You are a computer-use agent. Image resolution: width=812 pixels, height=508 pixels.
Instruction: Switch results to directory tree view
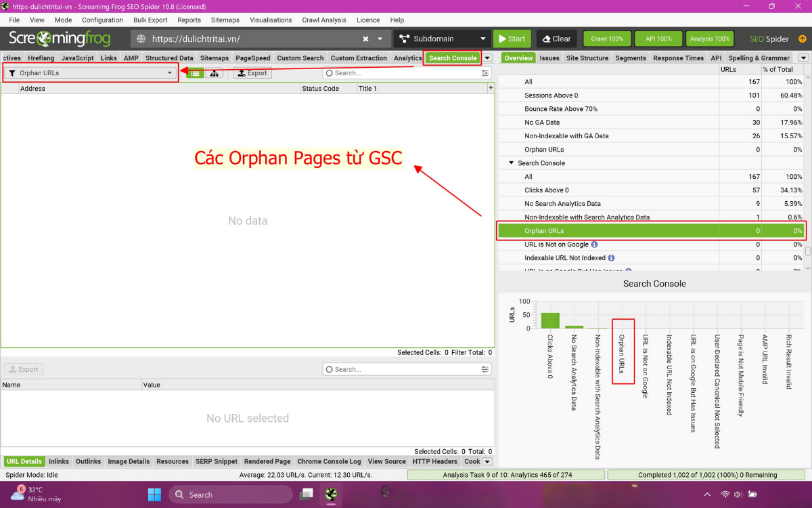(x=215, y=72)
